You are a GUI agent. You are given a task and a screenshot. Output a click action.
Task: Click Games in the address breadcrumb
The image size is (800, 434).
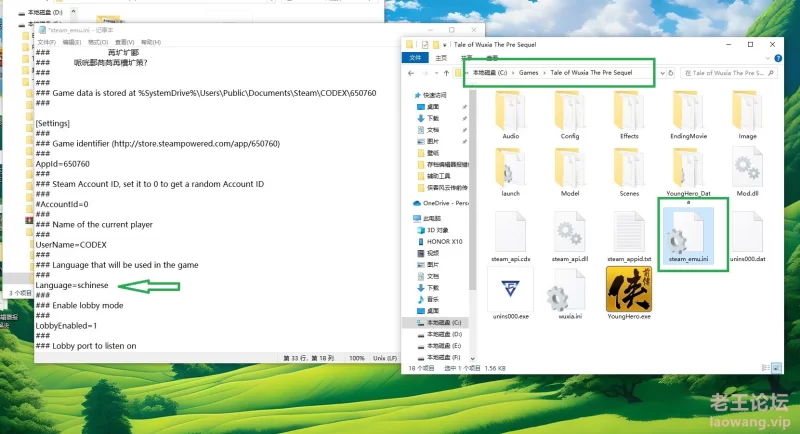pos(530,74)
